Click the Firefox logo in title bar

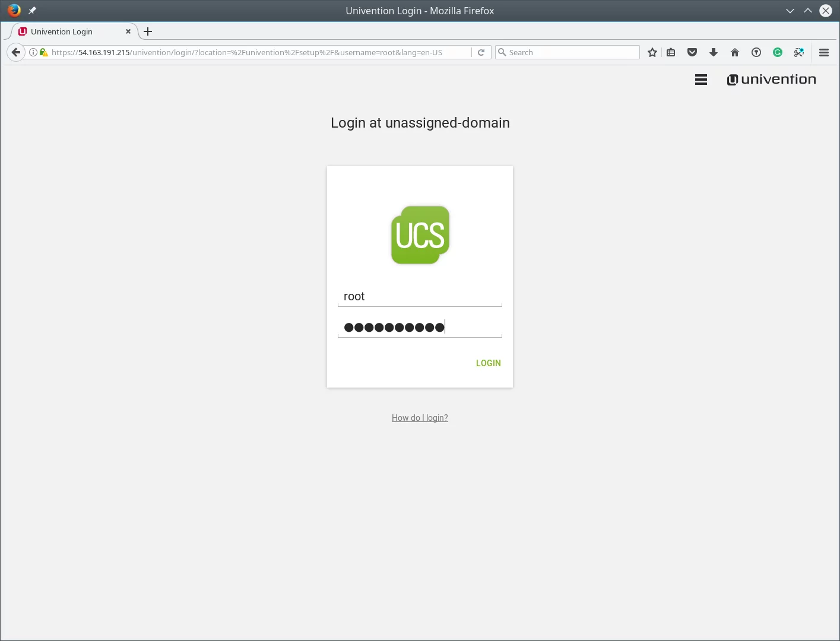click(14, 10)
